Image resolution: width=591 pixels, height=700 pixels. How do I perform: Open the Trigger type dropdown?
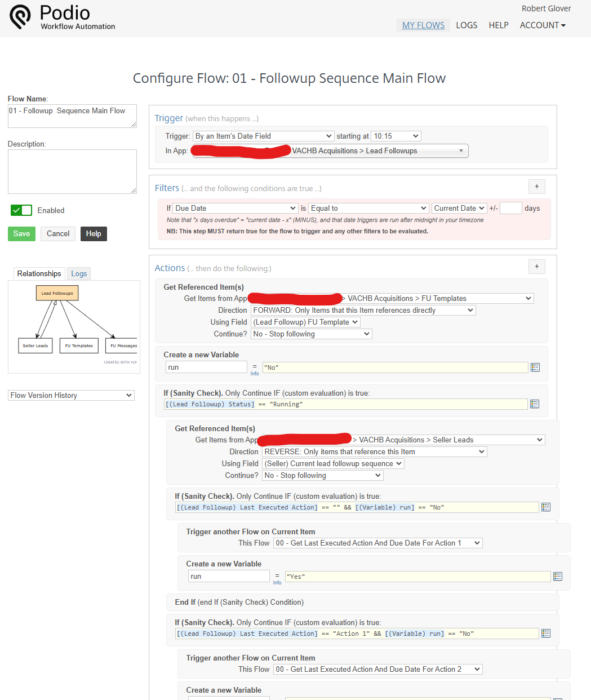(x=264, y=136)
